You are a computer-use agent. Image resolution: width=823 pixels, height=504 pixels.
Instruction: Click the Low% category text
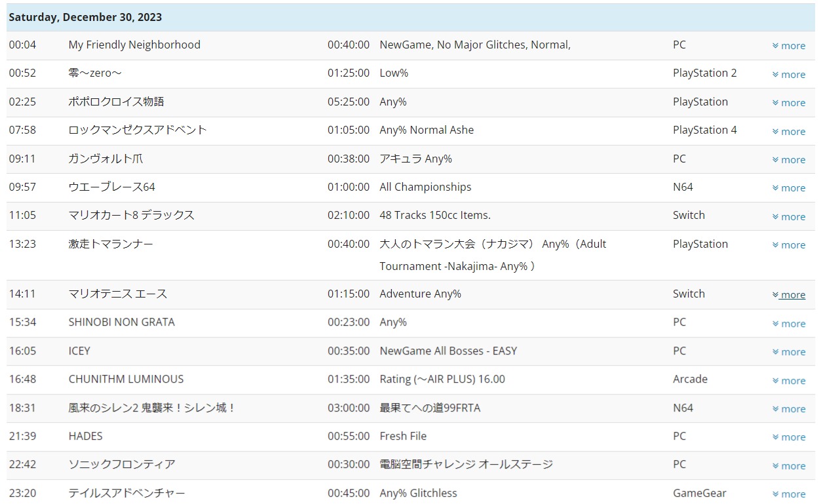pyautogui.click(x=394, y=73)
